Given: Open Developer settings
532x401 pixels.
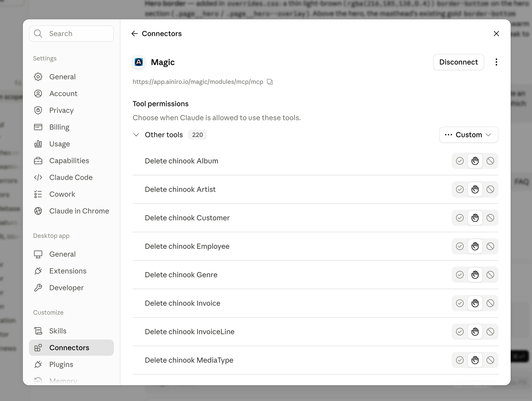Looking at the screenshot, I should point(71,288).
